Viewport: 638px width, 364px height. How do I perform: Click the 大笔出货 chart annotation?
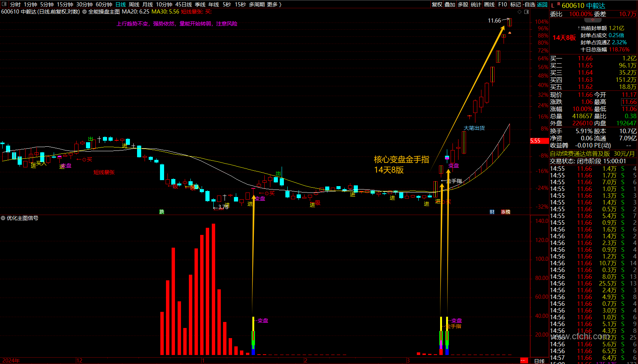474,128
